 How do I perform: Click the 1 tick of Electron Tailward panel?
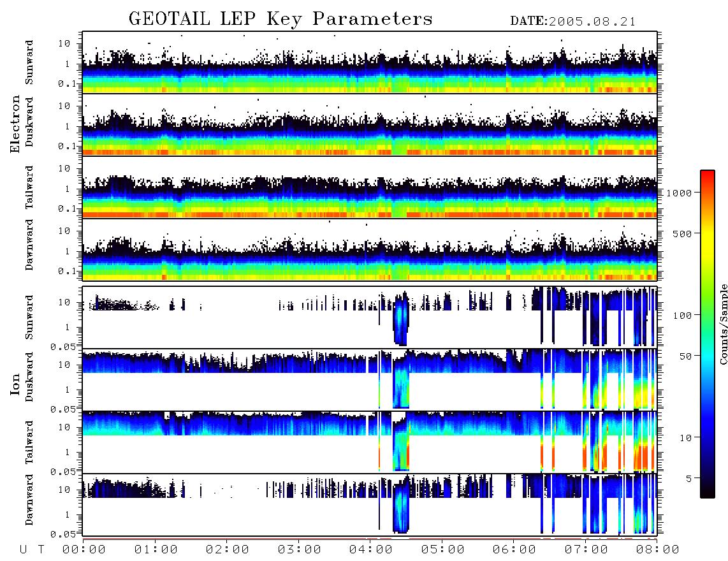tap(68, 189)
